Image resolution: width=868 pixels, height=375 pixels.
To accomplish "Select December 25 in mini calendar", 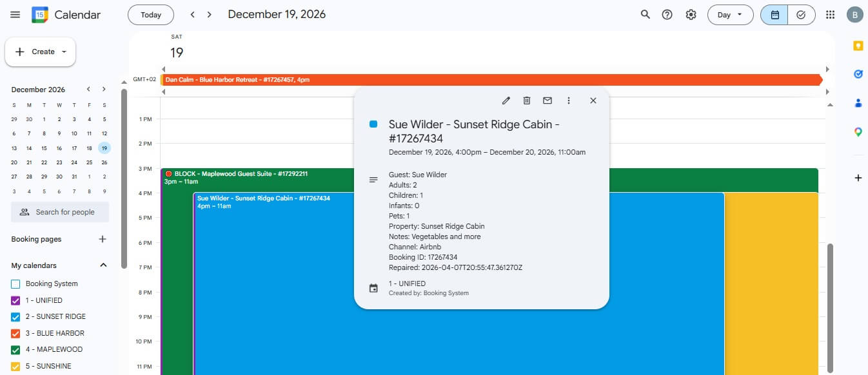I will point(89,162).
